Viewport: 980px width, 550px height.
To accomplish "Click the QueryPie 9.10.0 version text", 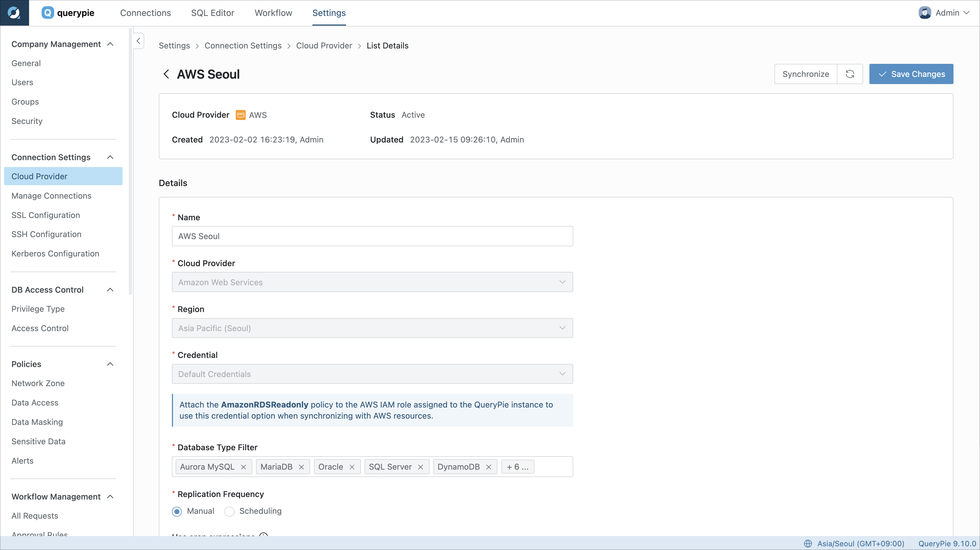I will coord(947,543).
